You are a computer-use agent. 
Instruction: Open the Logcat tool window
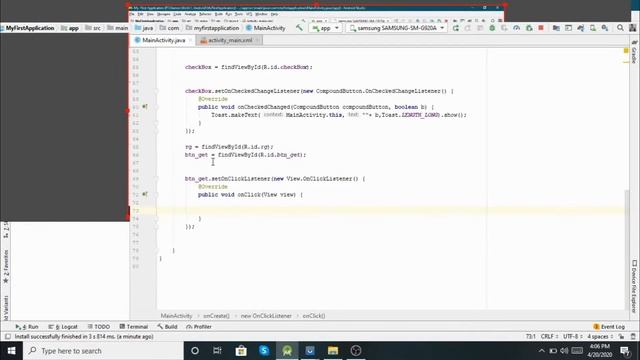tap(63, 327)
